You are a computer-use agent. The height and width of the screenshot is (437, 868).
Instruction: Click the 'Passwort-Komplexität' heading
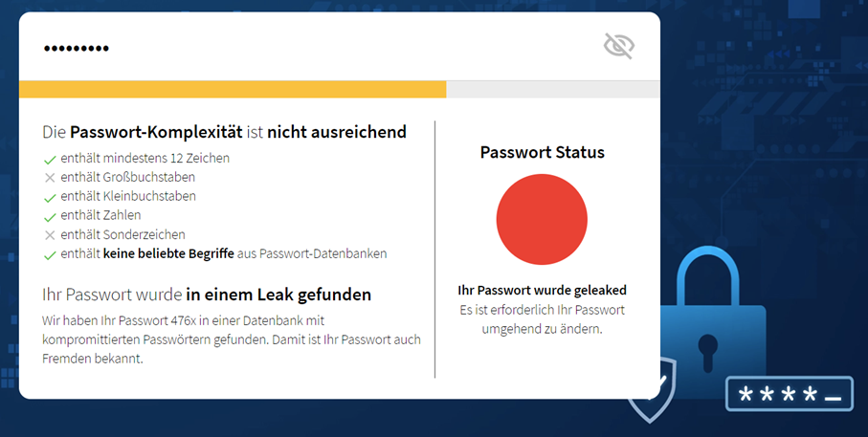click(224, 132)
